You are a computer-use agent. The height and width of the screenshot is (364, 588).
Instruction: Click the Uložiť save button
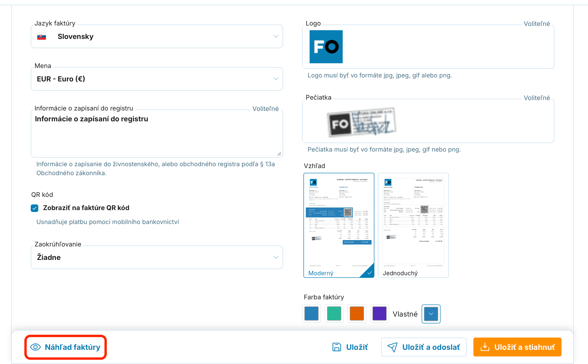[x=350, y=347]
